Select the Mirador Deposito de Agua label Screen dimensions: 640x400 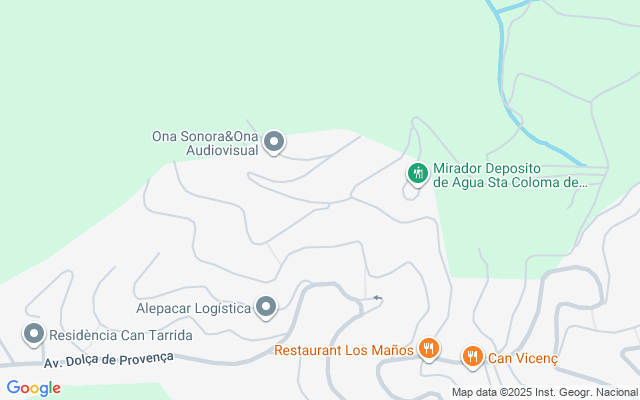pos(510,175)
